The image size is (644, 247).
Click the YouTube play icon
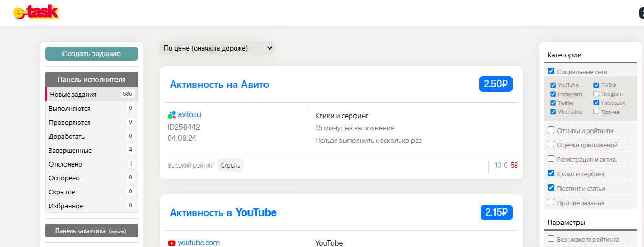(x=172, y=243)
